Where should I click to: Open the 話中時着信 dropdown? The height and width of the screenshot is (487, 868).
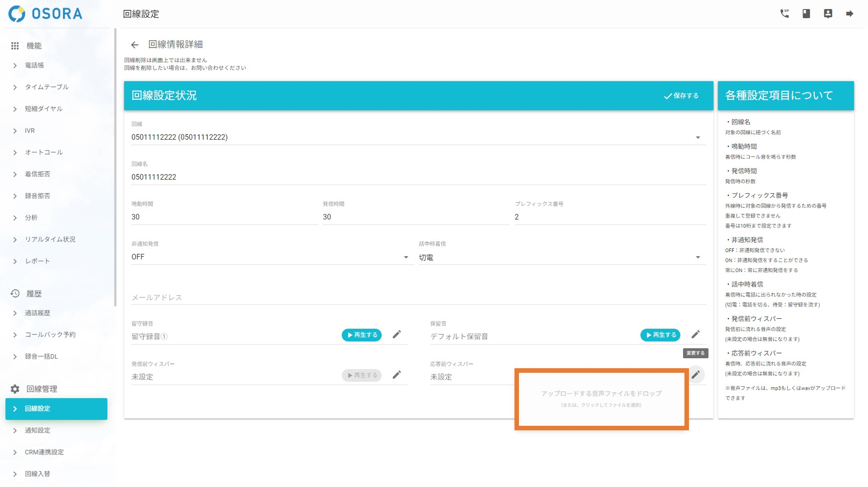(698, 257)
